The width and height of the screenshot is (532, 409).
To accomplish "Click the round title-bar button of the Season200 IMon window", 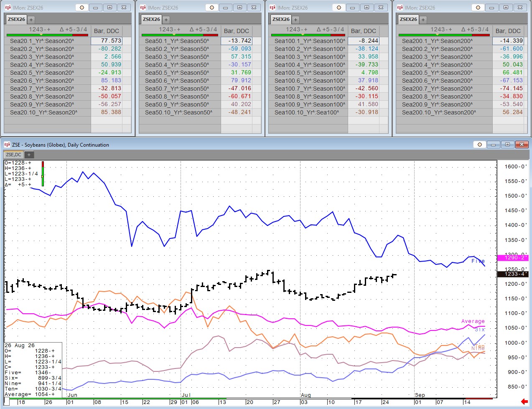I will pyautogui.click(x=478, y=8).
